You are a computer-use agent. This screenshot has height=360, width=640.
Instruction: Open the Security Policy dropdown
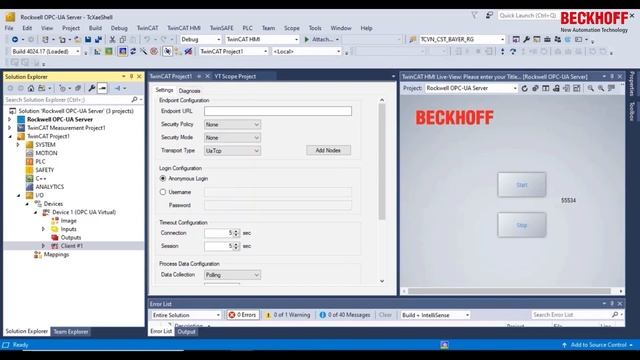point(232,124)
